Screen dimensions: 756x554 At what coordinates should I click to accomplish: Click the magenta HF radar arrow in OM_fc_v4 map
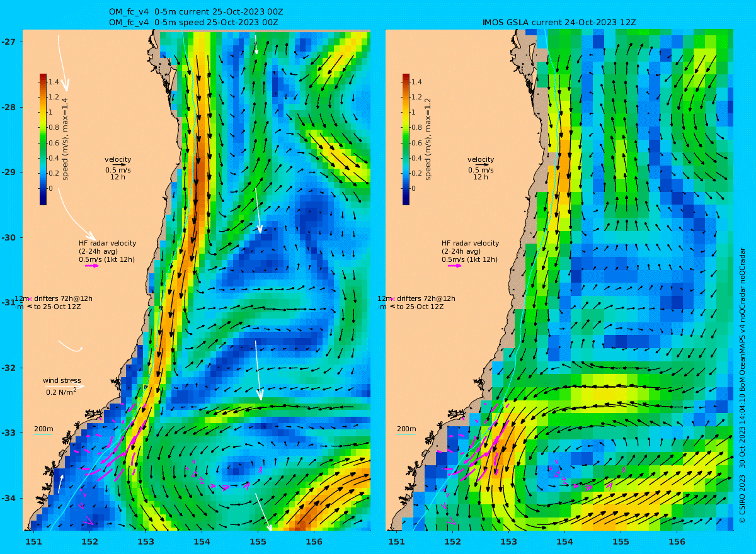coord(92,266)
